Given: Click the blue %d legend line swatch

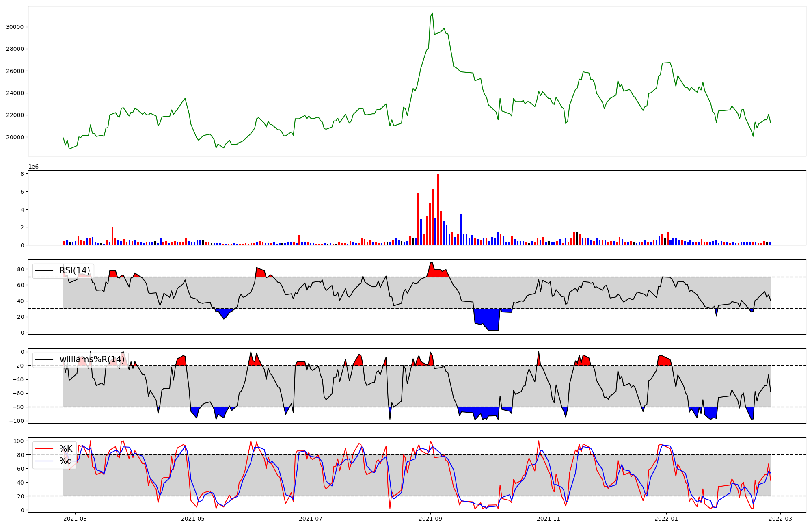Looking at the screenshot, I should click(x=44, y=461).
